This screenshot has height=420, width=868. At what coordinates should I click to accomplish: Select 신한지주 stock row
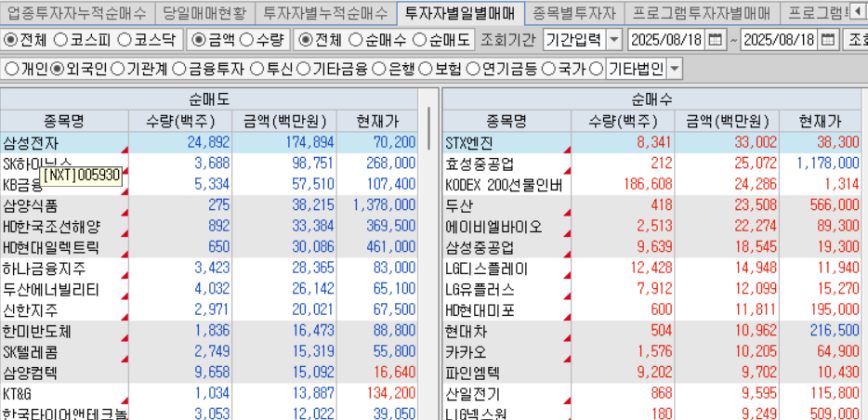(209, 310)
